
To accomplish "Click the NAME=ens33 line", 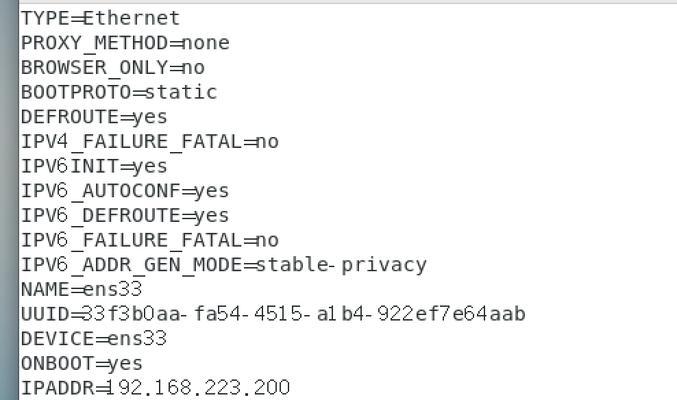I will coord(82,289).
